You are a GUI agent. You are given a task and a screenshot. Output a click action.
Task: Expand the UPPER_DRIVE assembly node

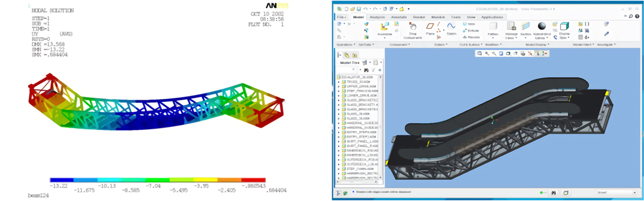[x=339, y=87]
